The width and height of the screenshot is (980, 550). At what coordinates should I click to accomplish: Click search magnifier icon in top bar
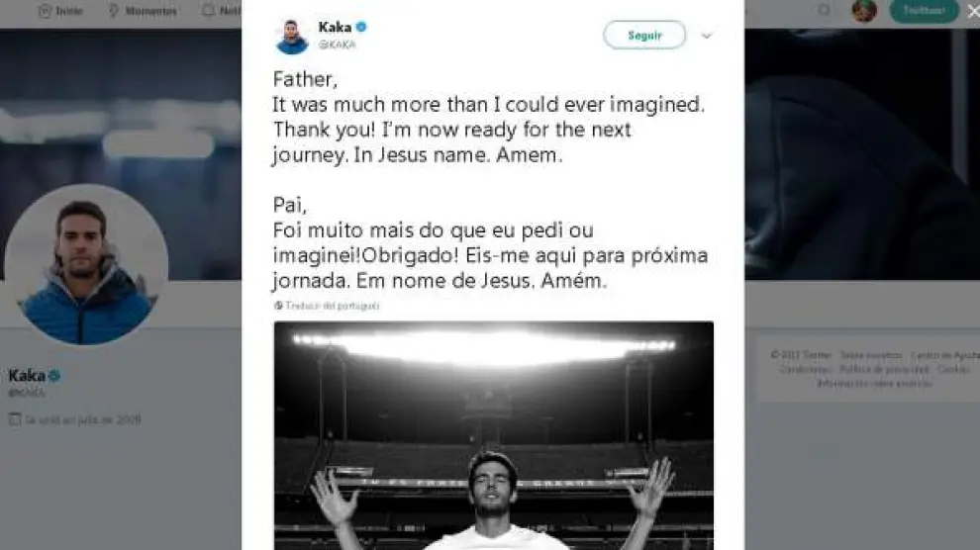825,11
